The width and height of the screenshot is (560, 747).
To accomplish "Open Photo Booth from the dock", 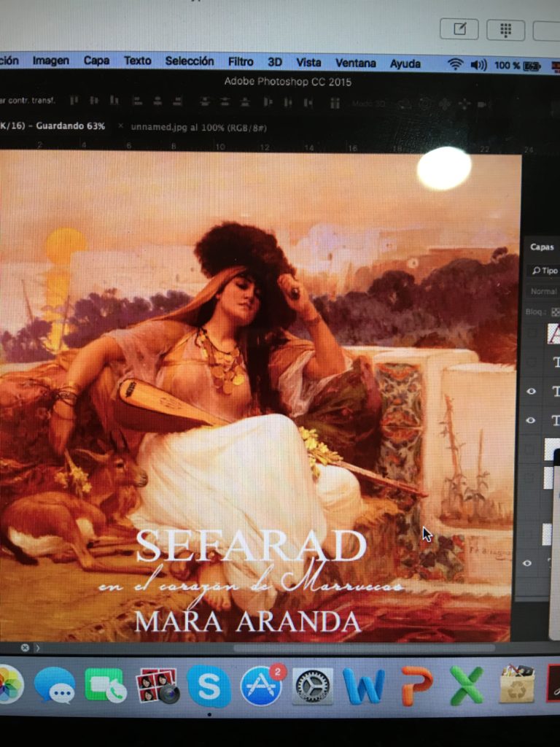I will (x=157, y=686).
